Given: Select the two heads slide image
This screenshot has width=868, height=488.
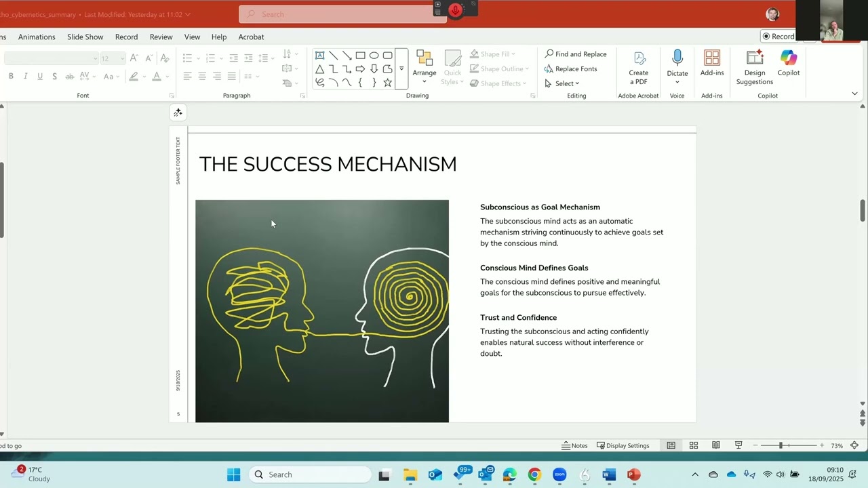Looking at the screenshot, I should tap(322, 311).
